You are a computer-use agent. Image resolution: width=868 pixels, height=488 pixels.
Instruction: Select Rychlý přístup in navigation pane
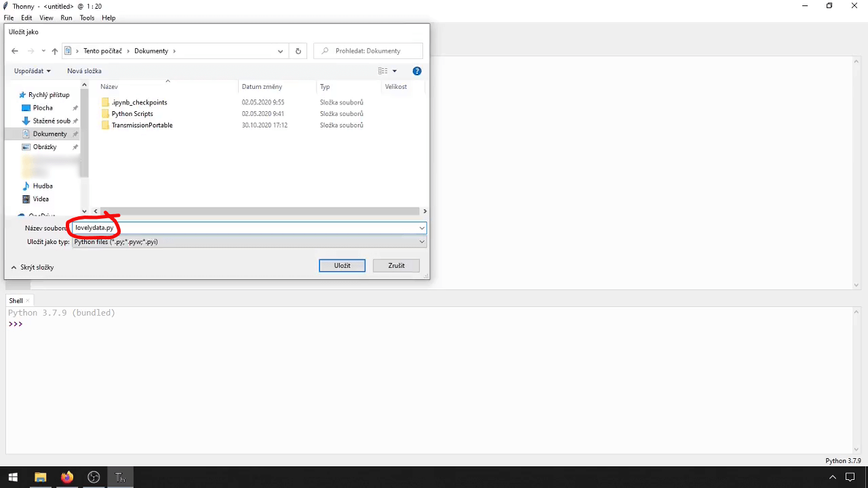tap(49, 95)
